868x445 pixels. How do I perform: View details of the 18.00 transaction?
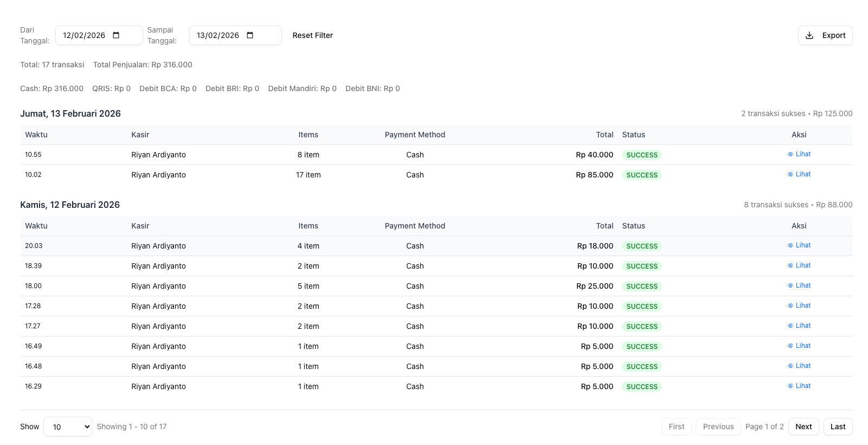coord(803,285)
